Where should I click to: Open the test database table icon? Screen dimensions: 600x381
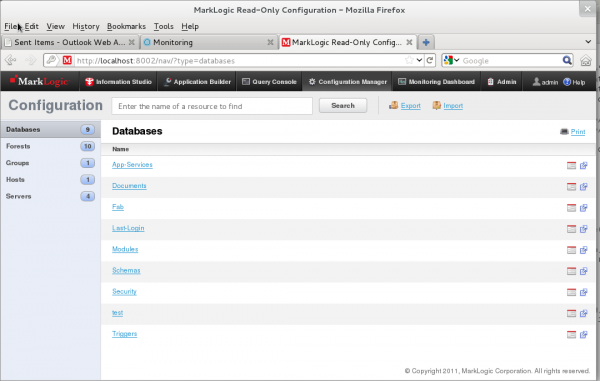coord(571,314)
